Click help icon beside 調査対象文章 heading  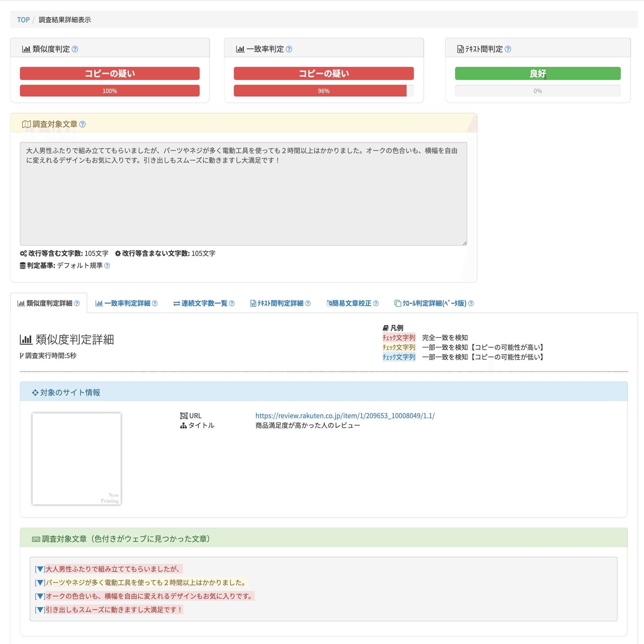click(x=83, y=124)
